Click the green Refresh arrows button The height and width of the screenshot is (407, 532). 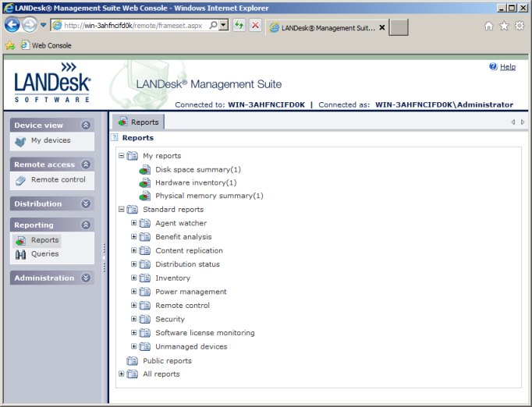(x=239, y=25)
